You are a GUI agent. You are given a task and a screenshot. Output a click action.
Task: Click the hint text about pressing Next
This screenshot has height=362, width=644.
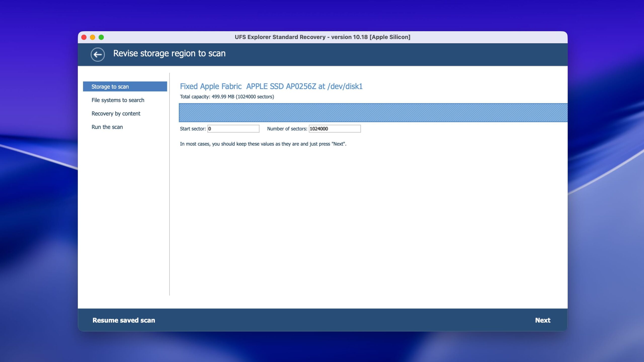tap(263, 144)
